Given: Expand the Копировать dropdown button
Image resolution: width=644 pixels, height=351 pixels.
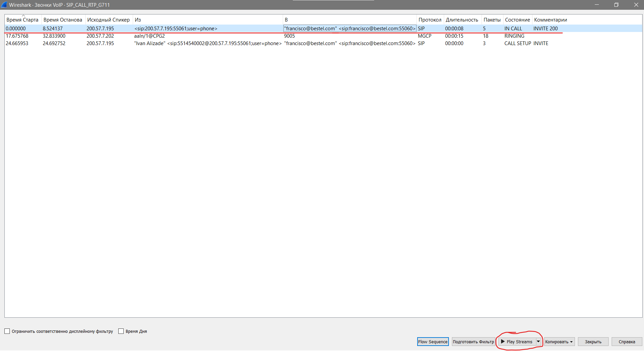Looking at the screenshot, I should [x=559, y=342].
